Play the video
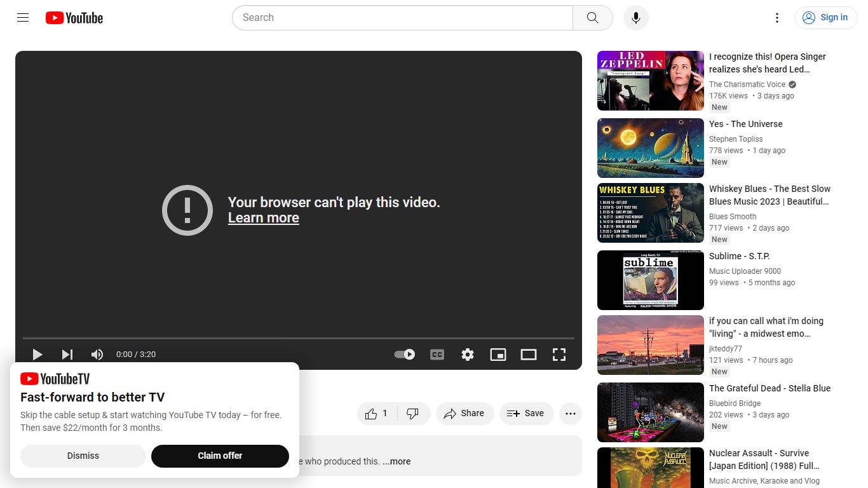The image size is (868, 488). tap(37, 355)
